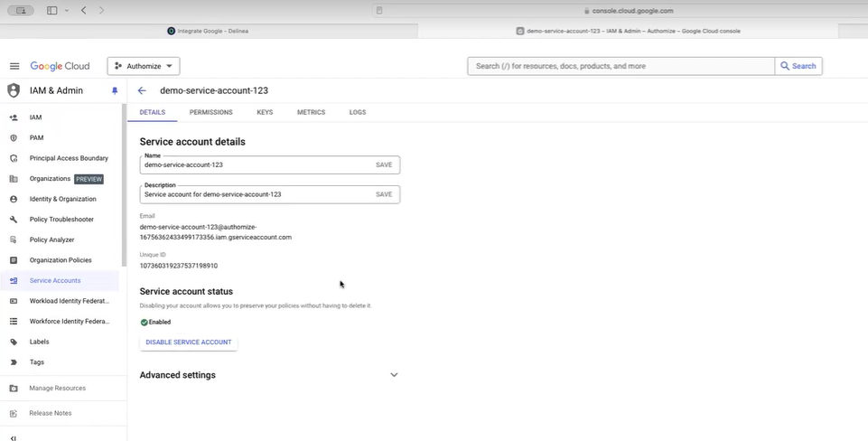Collapse the sidebar using bottom arrow
This screenshot has height=441, width=868.
point(14,437)
